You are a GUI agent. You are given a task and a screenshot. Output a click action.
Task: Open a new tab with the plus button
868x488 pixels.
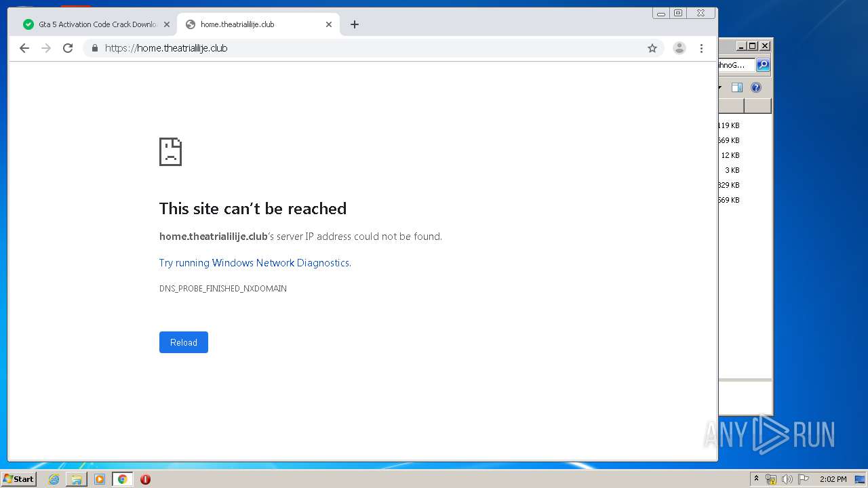pyautogui.click(x=355, y=24)
